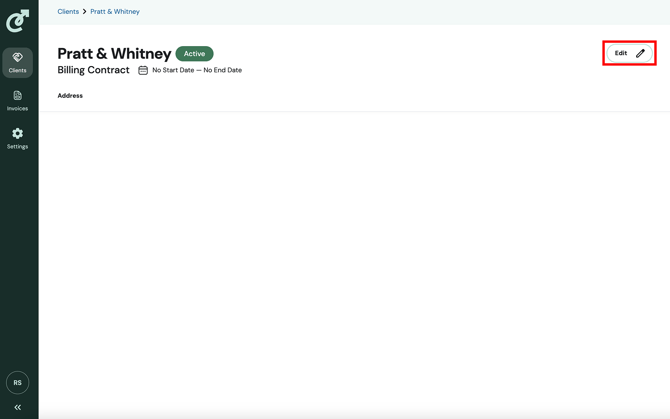This screenshot has height=419, width=670.
Task: Go to Clients breadcrumb link
Action: click(x=68, y=12)
